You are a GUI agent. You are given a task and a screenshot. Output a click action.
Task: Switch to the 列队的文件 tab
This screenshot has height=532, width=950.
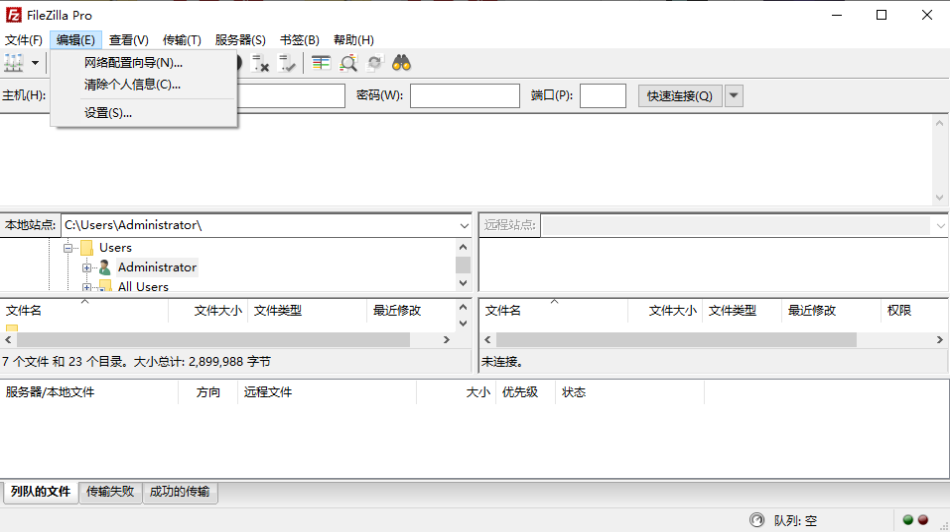click(x=41, y=491)
